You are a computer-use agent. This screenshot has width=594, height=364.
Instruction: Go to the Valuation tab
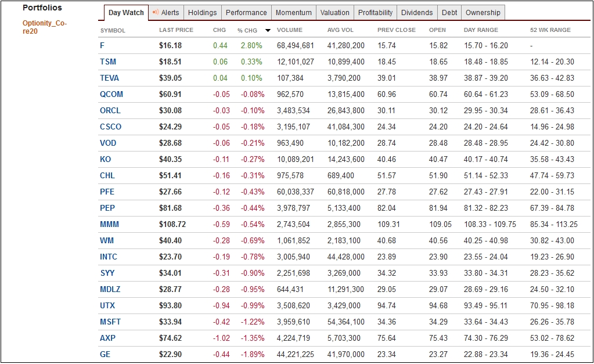tap(335, 13)
